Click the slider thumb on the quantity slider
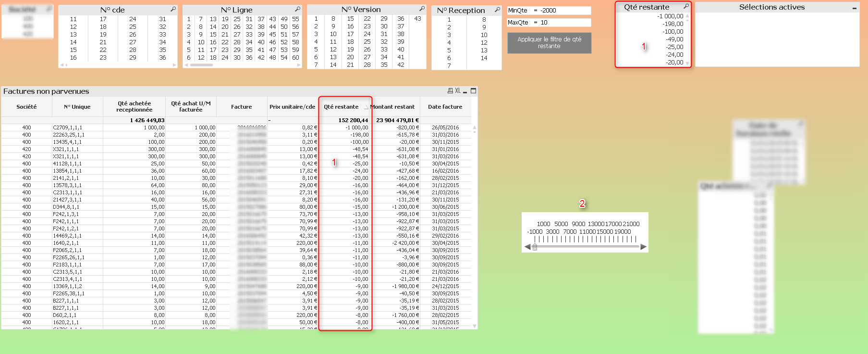The image size is (868, 354). pyautogui.click(x=535, y=247)
